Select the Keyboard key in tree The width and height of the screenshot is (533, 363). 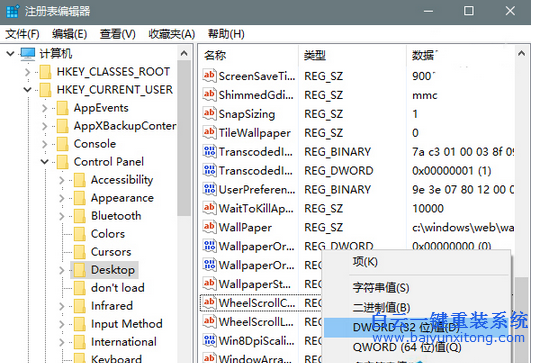click(116, 359)
